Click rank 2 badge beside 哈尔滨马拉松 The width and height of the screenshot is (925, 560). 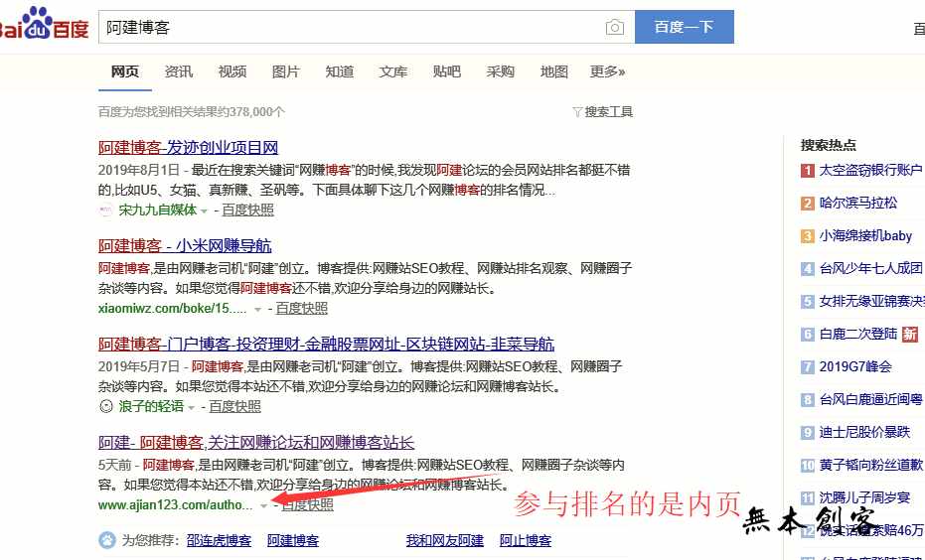click(807, 204)
